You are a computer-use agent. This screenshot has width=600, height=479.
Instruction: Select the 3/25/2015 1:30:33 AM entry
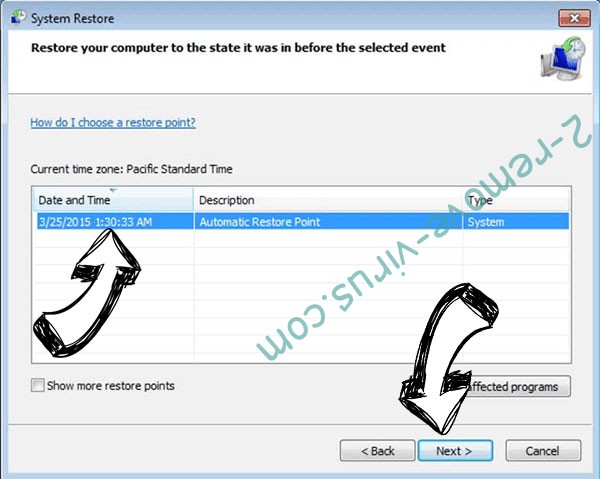(x=95, y=222)
